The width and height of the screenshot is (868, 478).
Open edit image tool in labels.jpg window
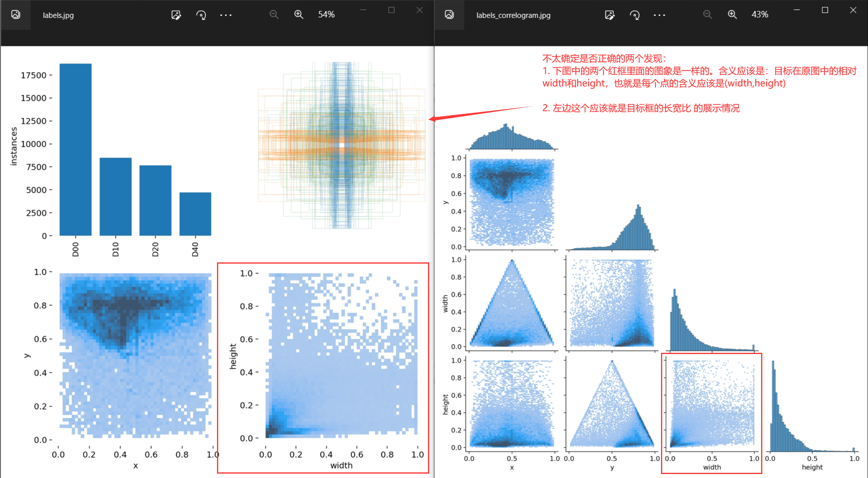(x=176, y=15)
